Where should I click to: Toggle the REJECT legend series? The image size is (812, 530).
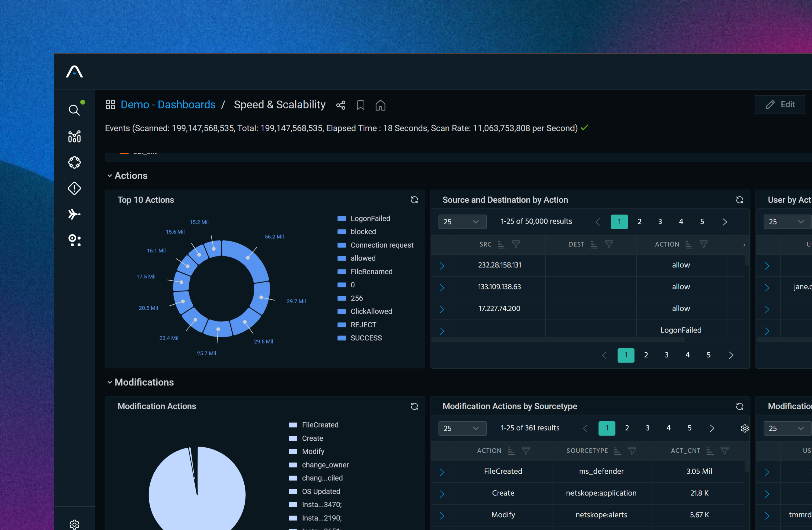pos(363,325)
